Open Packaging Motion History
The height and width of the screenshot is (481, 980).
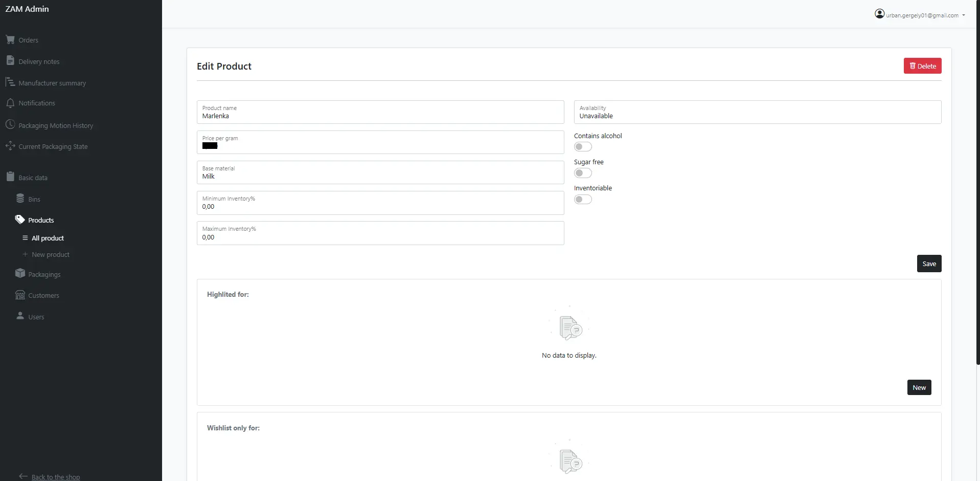56,125
